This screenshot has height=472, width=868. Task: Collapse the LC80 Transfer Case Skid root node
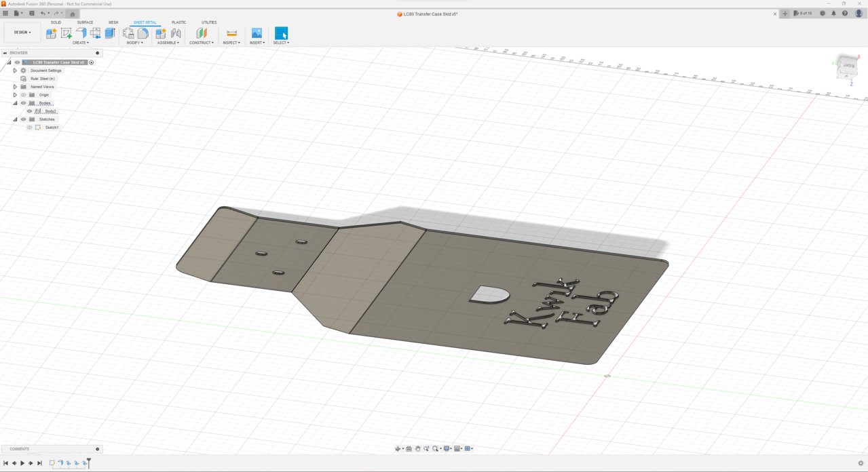coord(9,62)
